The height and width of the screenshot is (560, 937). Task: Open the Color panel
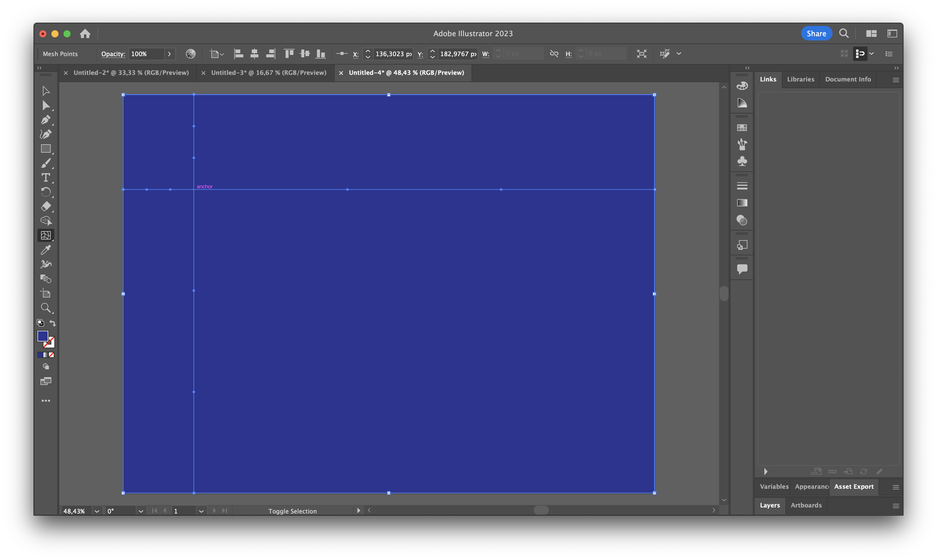pyautogui.click(x=741, y=86)
